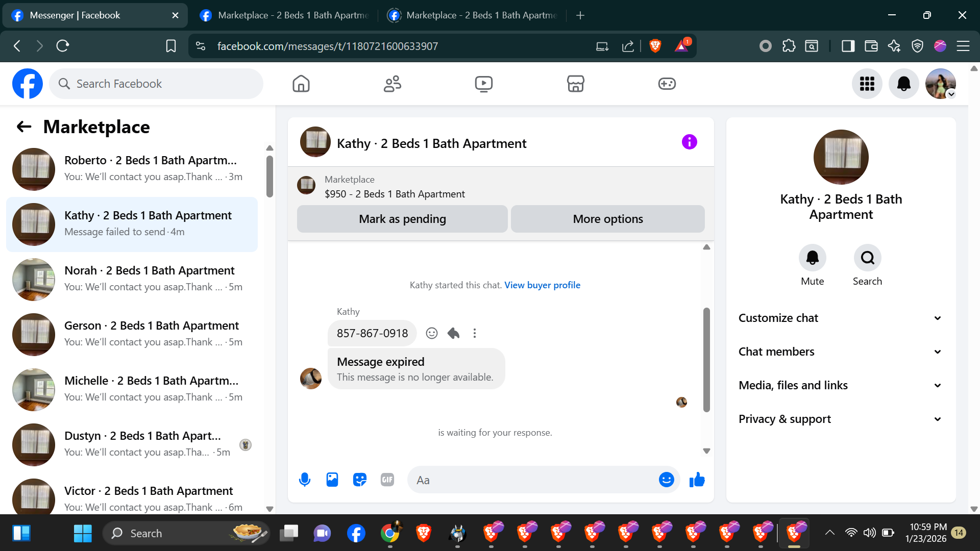Toggle Brave Shields icon in address bar

pyautogui.click(x=655, y=46)
